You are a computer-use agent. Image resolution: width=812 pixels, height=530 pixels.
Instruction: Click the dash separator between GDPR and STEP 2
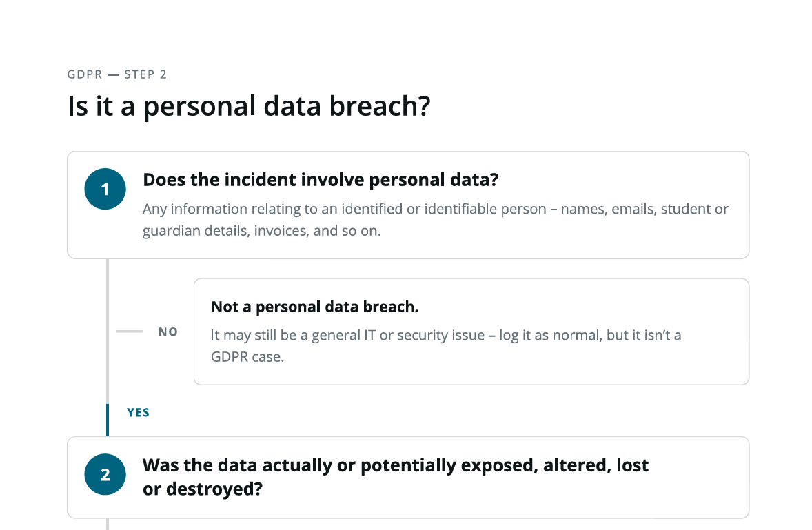(x=114, y=75)
